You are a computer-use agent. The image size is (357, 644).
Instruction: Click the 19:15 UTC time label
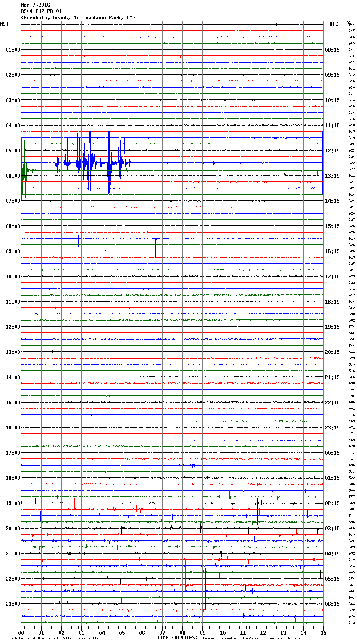pos(332,327)
